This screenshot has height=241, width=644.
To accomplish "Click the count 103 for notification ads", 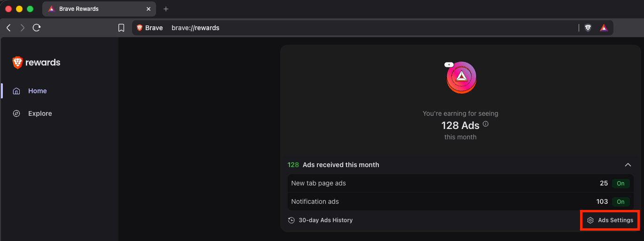I will (x=602, y=201).
